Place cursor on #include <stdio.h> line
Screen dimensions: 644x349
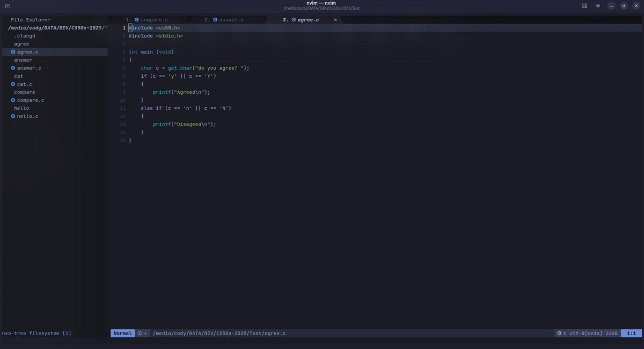click(156, 36)
